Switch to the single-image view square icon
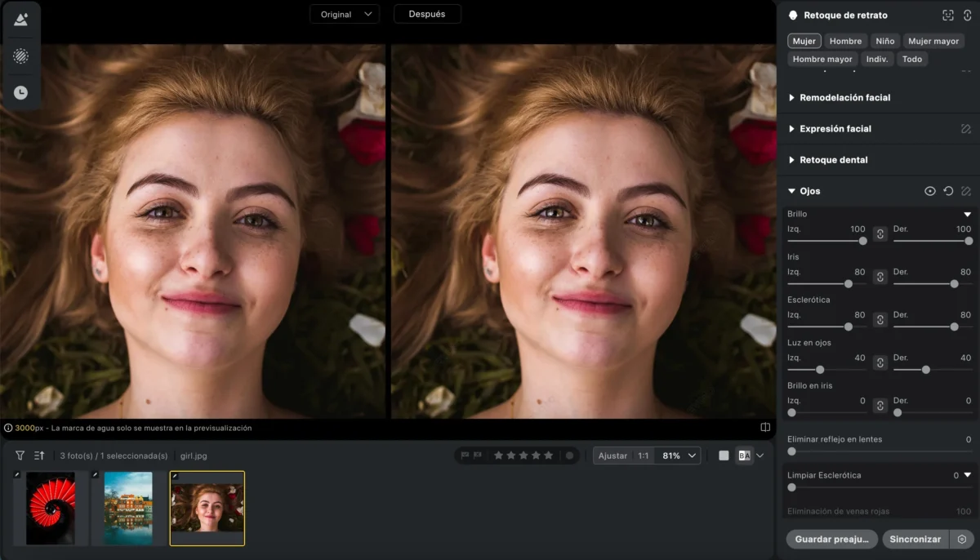The image size is (980, 560). [724, 456]
